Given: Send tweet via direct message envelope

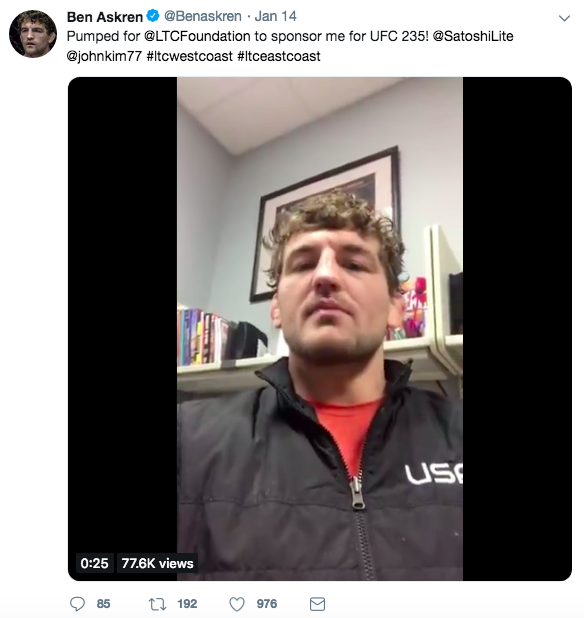Looking at the screenshot, I should 317,604.
